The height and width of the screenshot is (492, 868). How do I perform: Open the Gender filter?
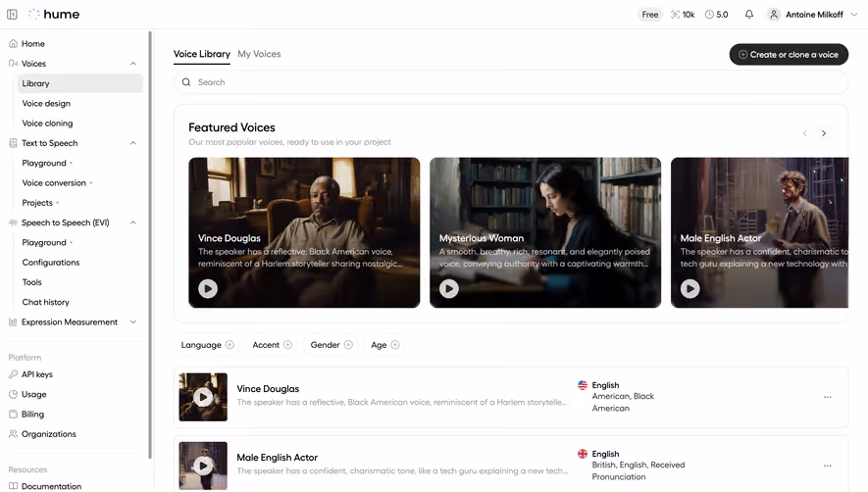point(332,345)
